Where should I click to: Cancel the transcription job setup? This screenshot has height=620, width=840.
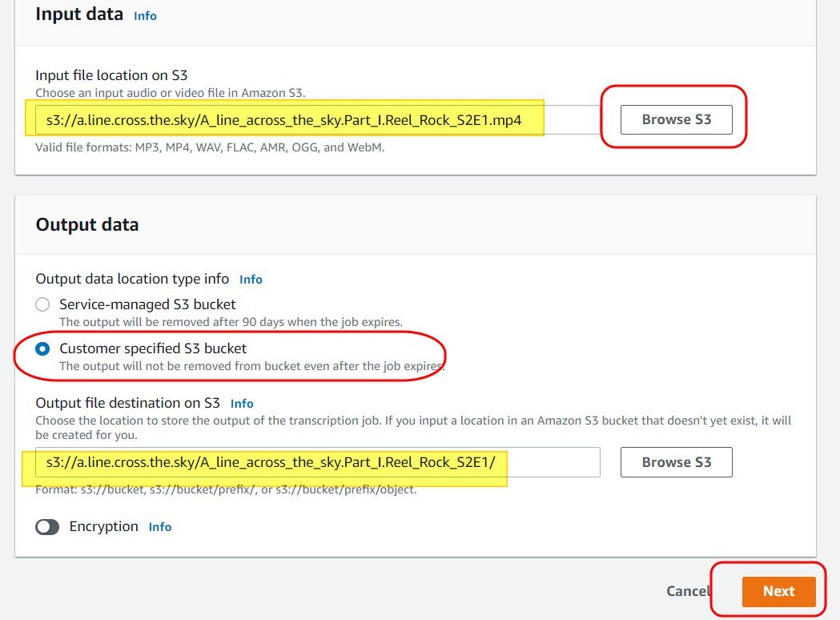coord(687,591)
